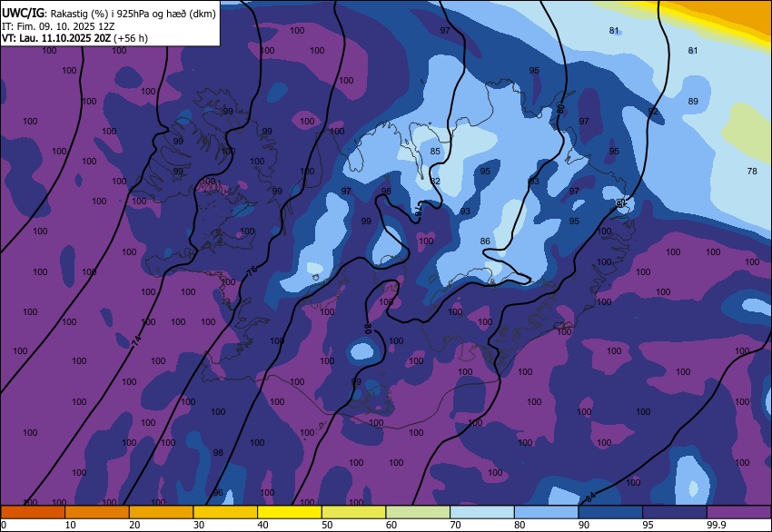Click the legend scale label 60

(391, 525)
